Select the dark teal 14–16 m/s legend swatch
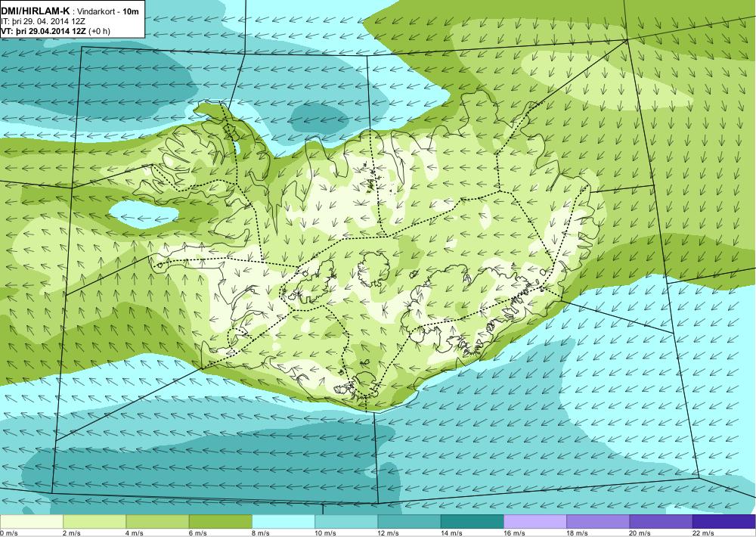The image size is (756, 537). (x=472, y=522)
